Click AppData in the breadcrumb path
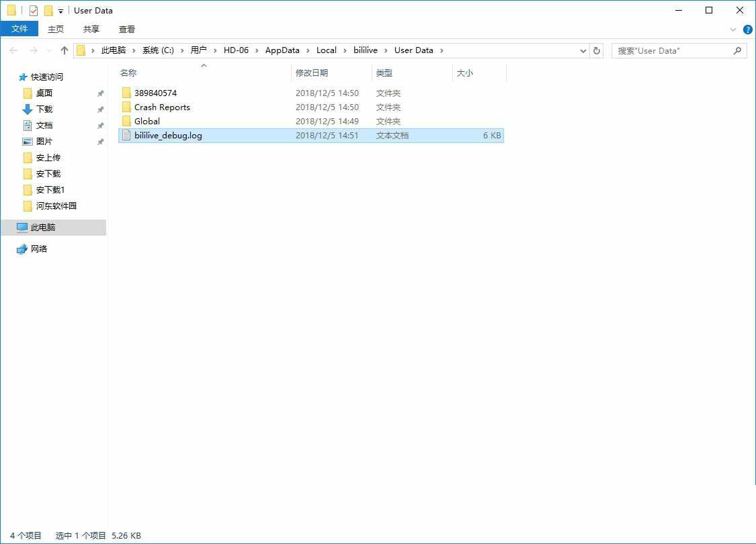 click(282, 50)
